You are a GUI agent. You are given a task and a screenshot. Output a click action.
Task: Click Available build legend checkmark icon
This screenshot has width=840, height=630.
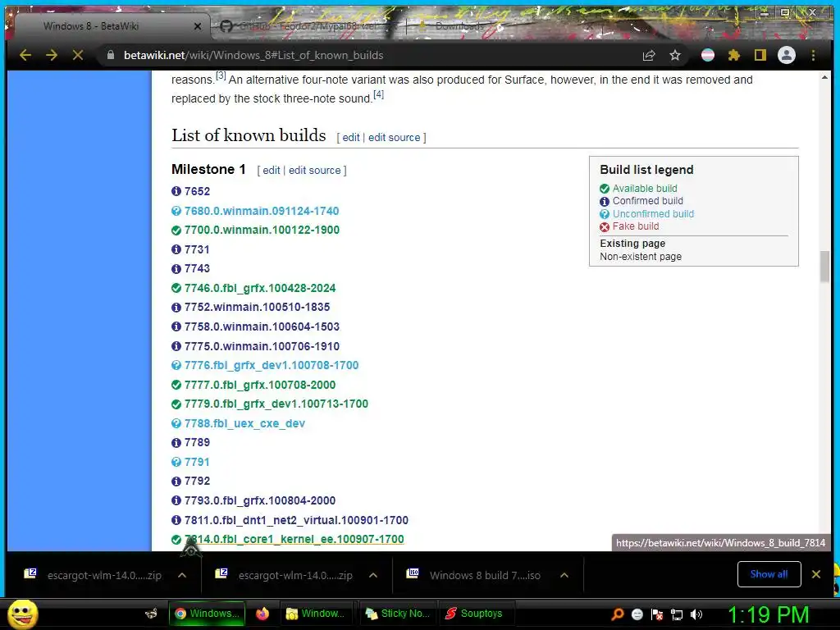click(x=605, y=189)
